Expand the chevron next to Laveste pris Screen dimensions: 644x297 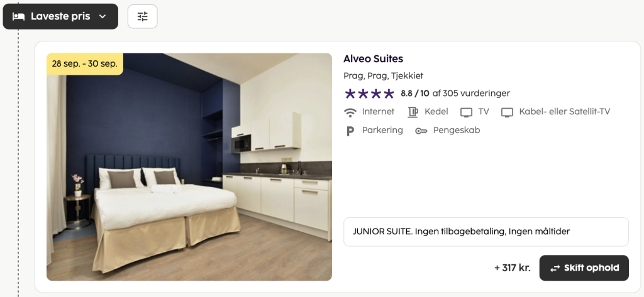coord(103,17)
